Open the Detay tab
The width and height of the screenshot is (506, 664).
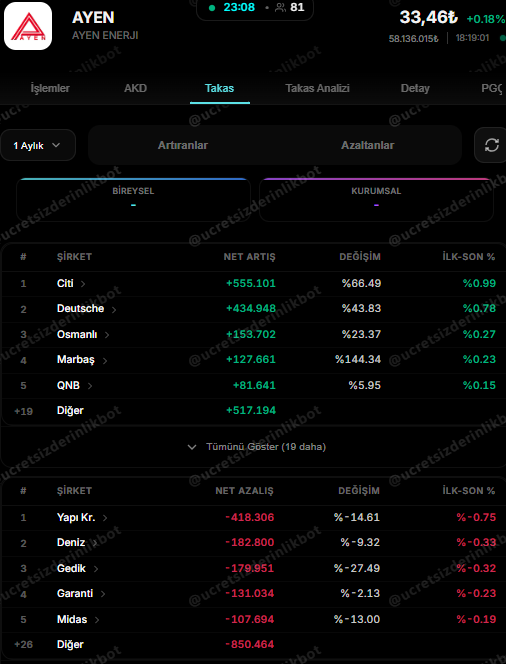pos(415,88)
